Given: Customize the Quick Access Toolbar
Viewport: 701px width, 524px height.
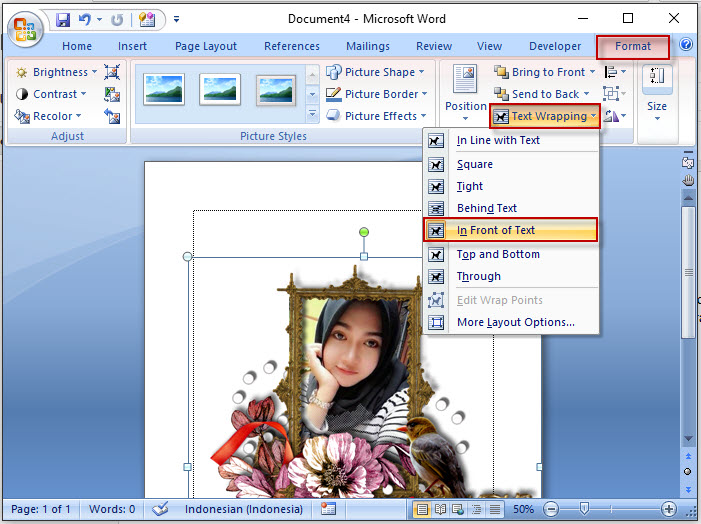Looking at the screenshot, I should click(177, 19).
